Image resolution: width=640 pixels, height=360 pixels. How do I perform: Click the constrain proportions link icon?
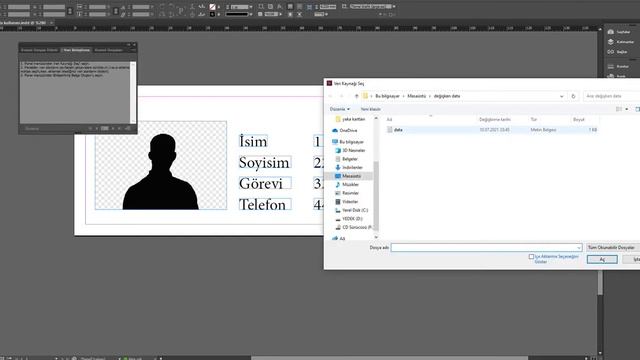pos(70,11)
